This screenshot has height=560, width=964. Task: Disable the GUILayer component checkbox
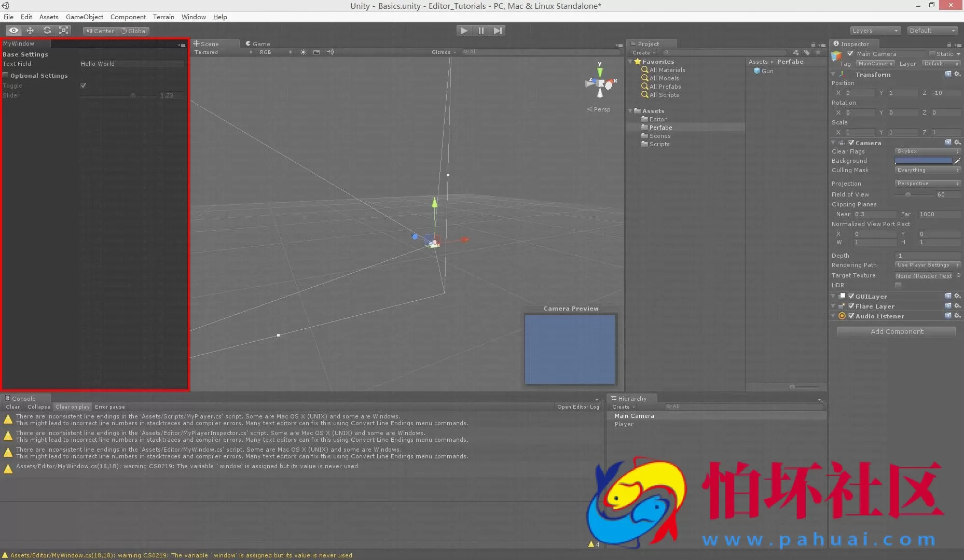[x=851, y=296]
